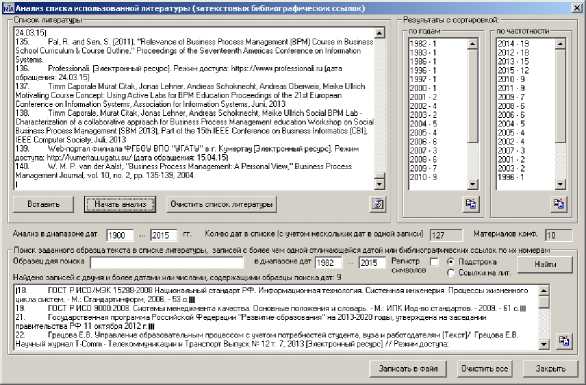Select '2006 - 6' in по годам list

pos(423,142)
